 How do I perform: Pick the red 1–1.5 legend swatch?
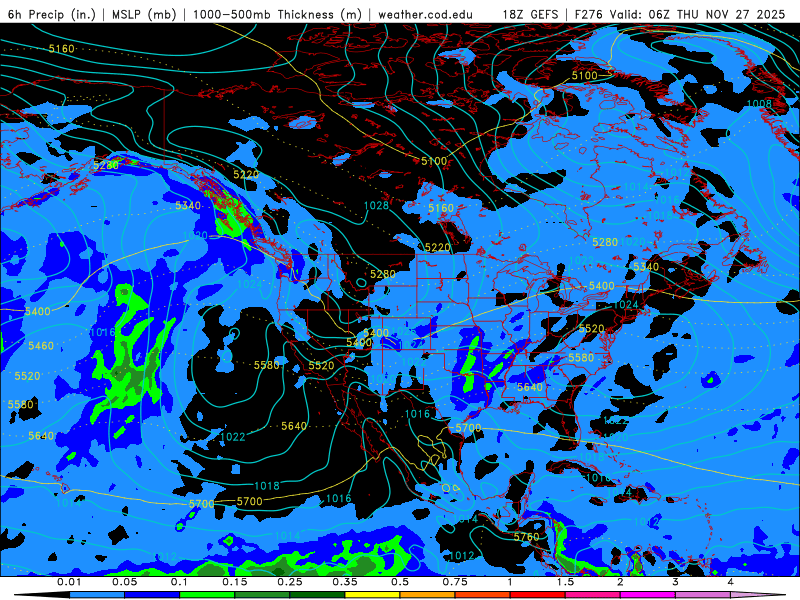pyautogui.click(x=538, y=595)
